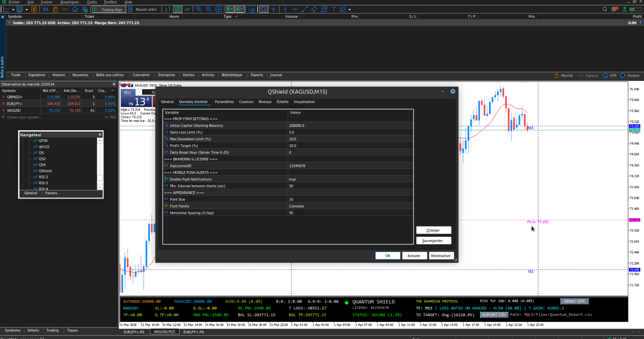Click the Réinitialiser button
Image resolution: width=644 pixels, height=339 pixels.
(x=441, y=256)
